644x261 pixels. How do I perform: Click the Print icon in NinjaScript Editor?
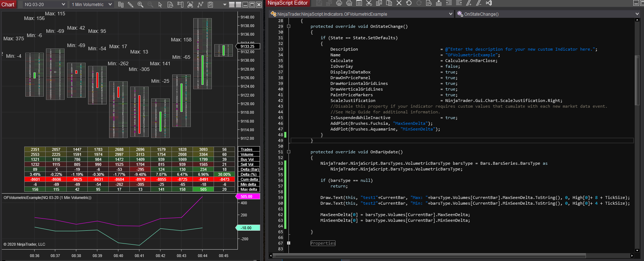click(339, 3)
